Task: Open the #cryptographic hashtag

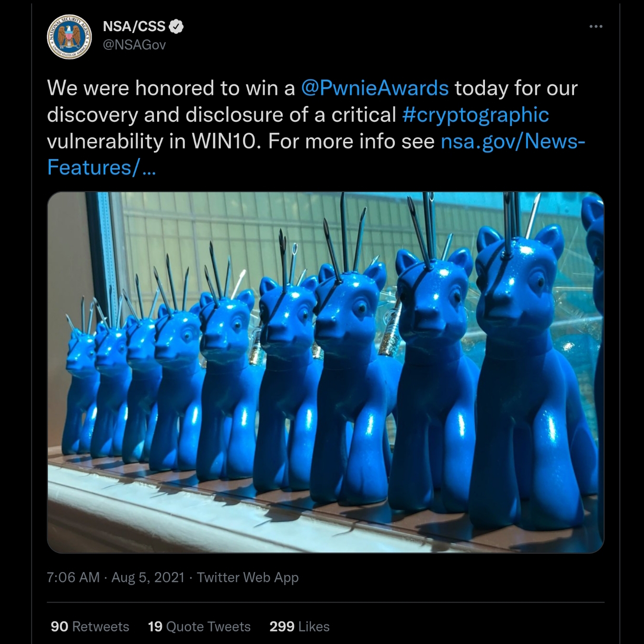Action: pyautogui.click(x=476, y=115)
